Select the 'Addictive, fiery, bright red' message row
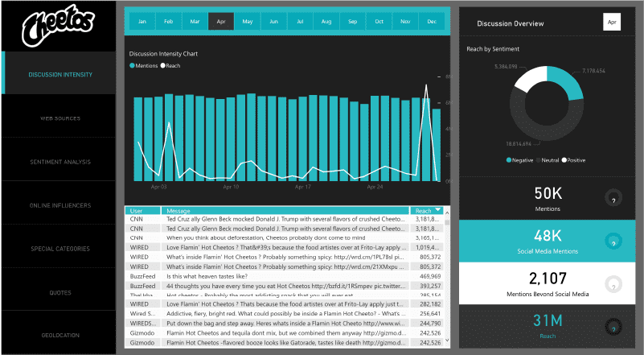 pos(285,313)
